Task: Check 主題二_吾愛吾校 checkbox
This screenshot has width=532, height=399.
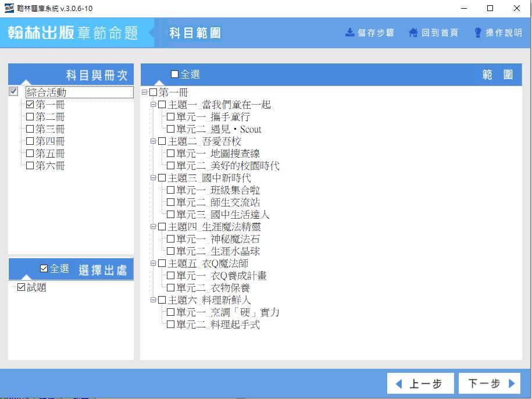Action: pyautogui.click(x=162, y=141)
